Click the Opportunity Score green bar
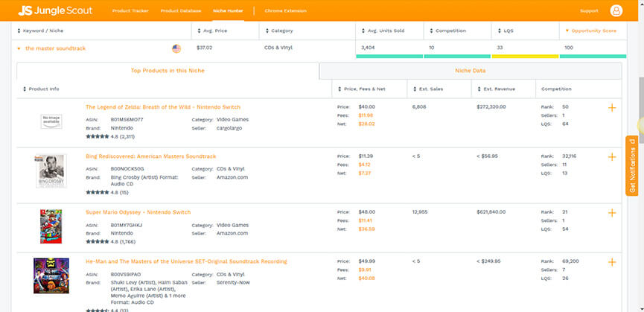 pos(593,57)
